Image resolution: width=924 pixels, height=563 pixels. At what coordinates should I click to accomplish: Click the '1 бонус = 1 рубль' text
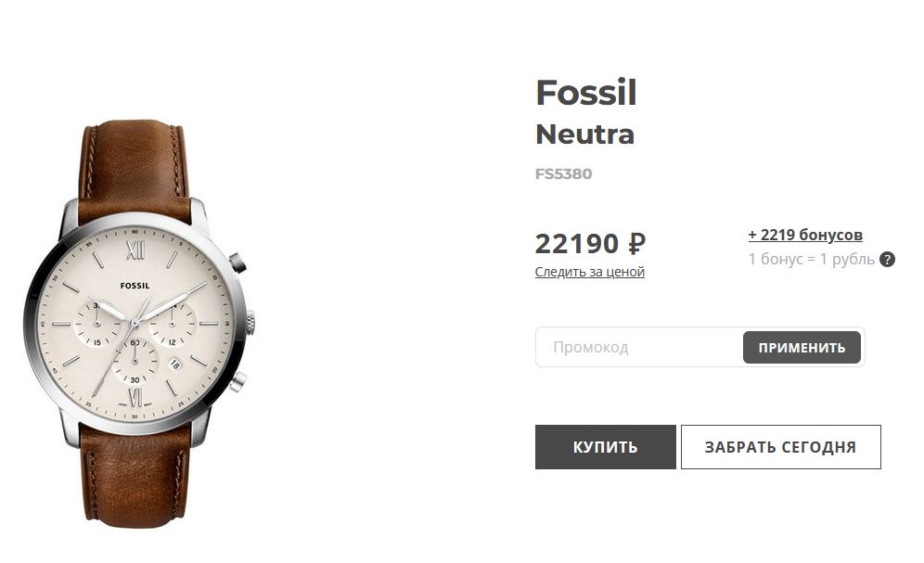[812, 259]
